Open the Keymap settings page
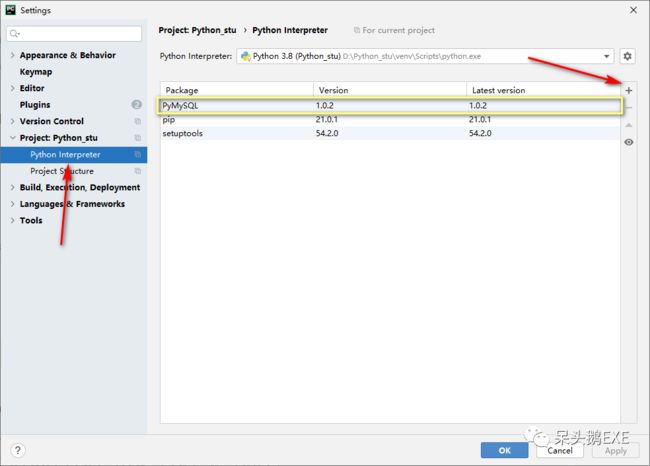 pyautogui.click(x=36, y=72)
